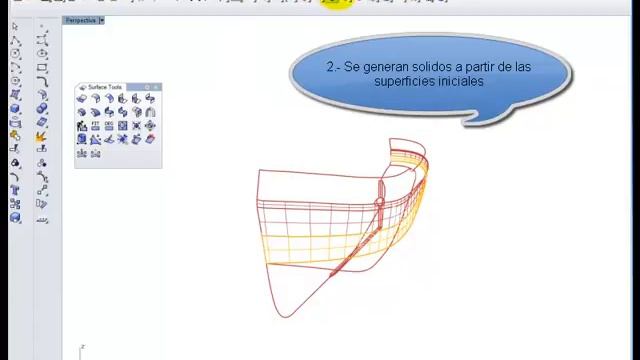The height and width of the screenshot is (360, 640).
Task: Choose the Fillet curves tool
Action: pyautogui.click(x=42, y=81)
